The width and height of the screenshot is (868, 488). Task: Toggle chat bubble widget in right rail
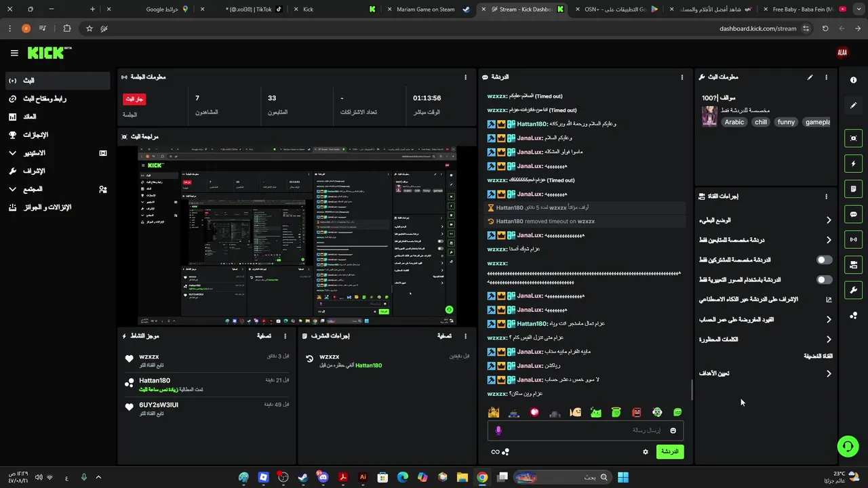pyautogui.click(x=853, y=214)
